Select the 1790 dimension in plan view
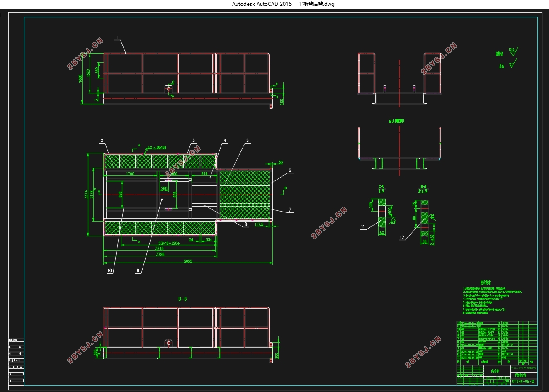Screen dimensions: 549x392 130,174
